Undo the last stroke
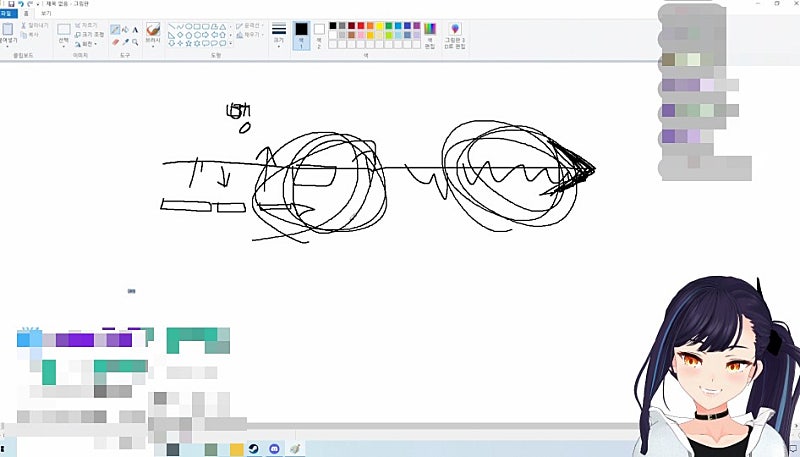Viewport: 800px width, 457px height. click(x=21, y=4)
